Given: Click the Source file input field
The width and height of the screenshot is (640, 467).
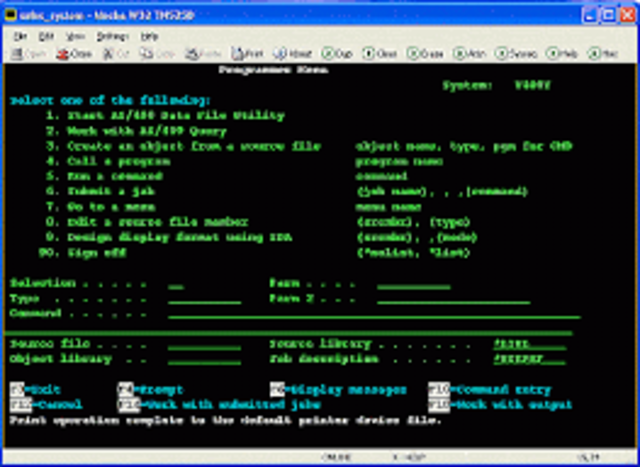Looking at the screenshot, I should pos(204,345).
